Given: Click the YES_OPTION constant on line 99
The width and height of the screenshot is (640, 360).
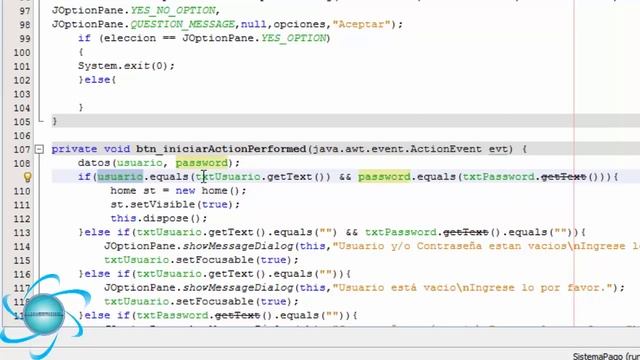Looking at the screenshot, I should [294, 38].
